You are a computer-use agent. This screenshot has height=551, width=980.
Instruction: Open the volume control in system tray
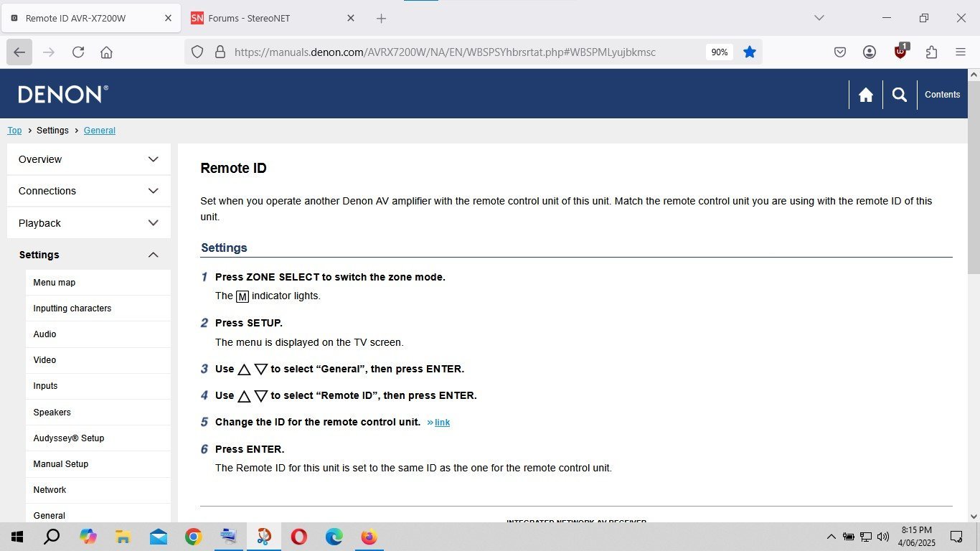[x=883, y=537]
